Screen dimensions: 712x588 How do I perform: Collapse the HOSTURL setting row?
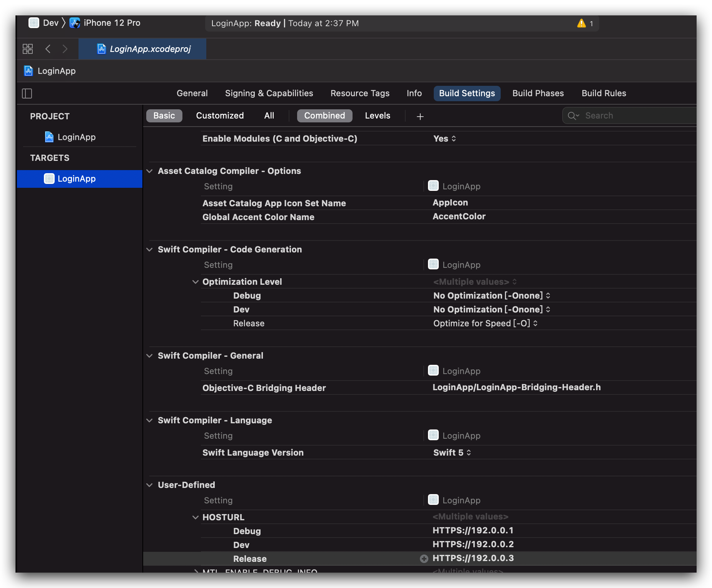(x=196, y=518)
